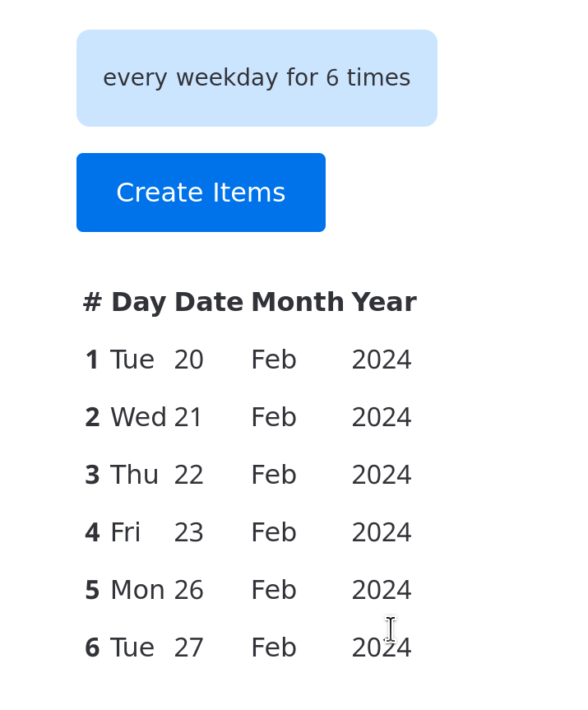The height and width of the screenshot is (710, 588).
Task: Click the # column header
Action: (92, 303)
